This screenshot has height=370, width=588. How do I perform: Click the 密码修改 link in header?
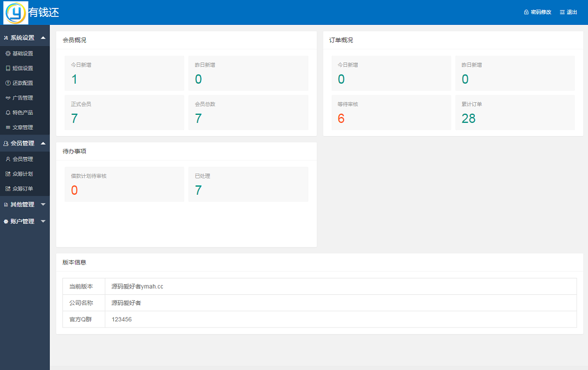coord(541,12)
